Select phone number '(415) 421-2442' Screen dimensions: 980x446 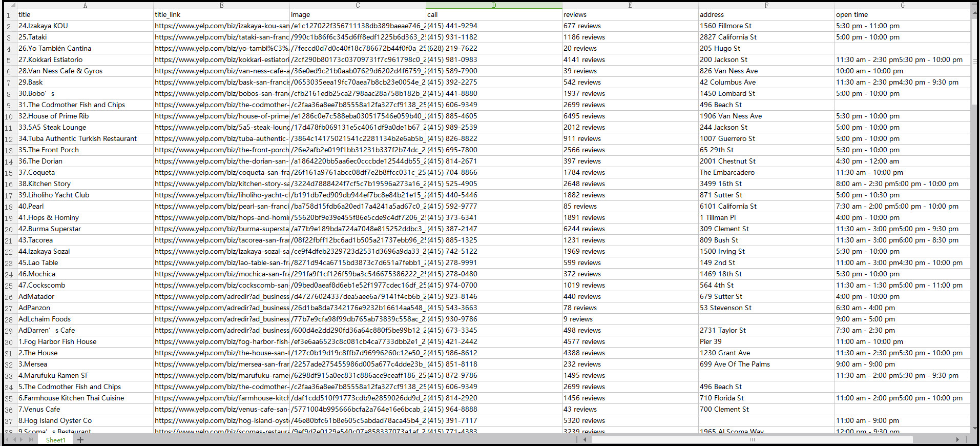pos(494,342)
